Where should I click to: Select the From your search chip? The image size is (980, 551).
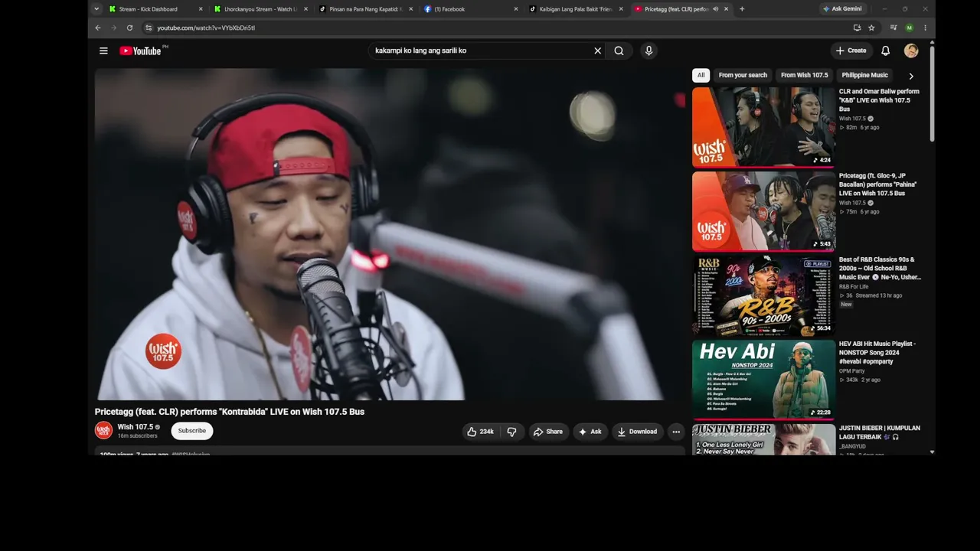(743, 76)
